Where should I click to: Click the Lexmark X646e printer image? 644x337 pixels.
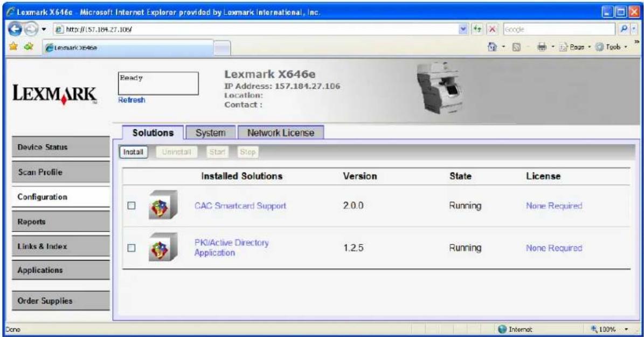point(440,88)
